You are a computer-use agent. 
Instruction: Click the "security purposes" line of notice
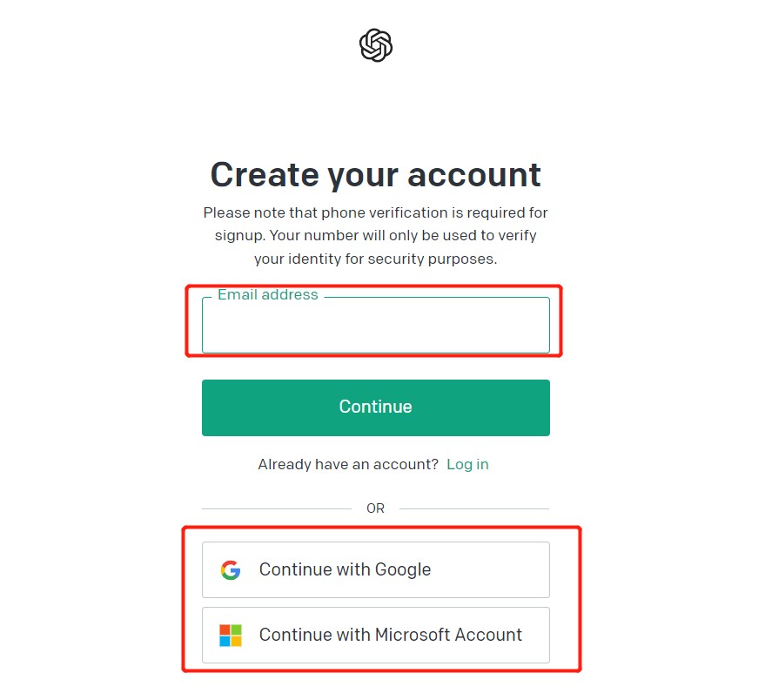pos(375,259)
